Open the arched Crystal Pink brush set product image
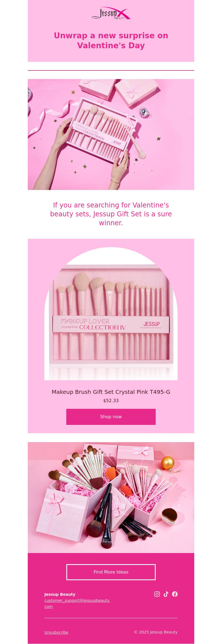 (x=111, y=313)
